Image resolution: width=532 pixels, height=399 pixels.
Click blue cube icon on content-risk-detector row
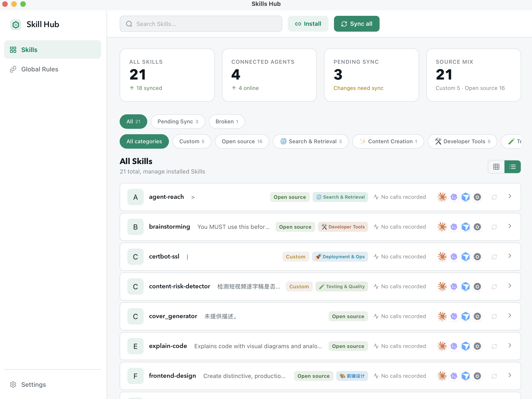[x=466, y=287]
